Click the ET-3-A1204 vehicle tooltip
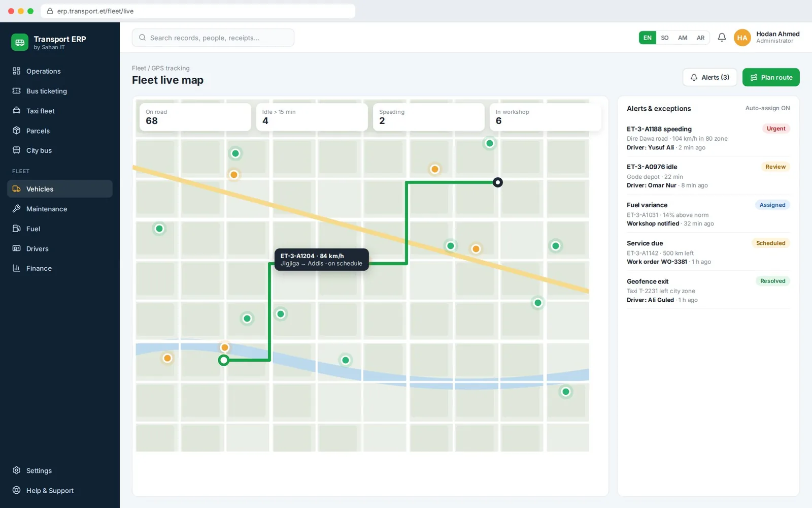Viewport: 812px width, 508px height. (x=322, y=260)
